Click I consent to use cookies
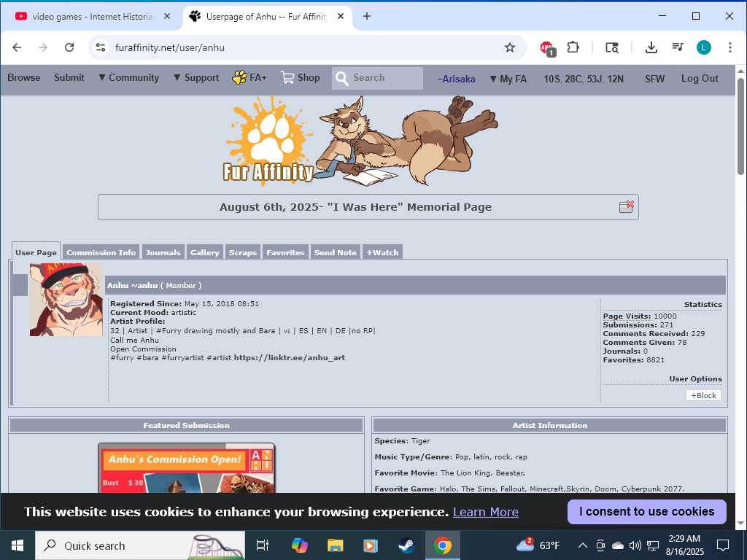747x560 pixels. click(x=646, y=511)
